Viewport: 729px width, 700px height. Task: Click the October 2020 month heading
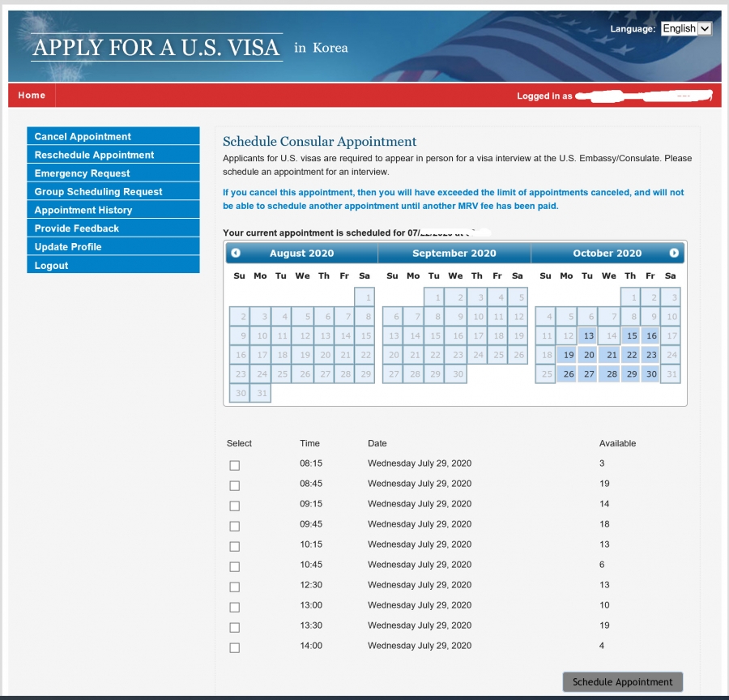pyautogui.click(x=607, y=253)
